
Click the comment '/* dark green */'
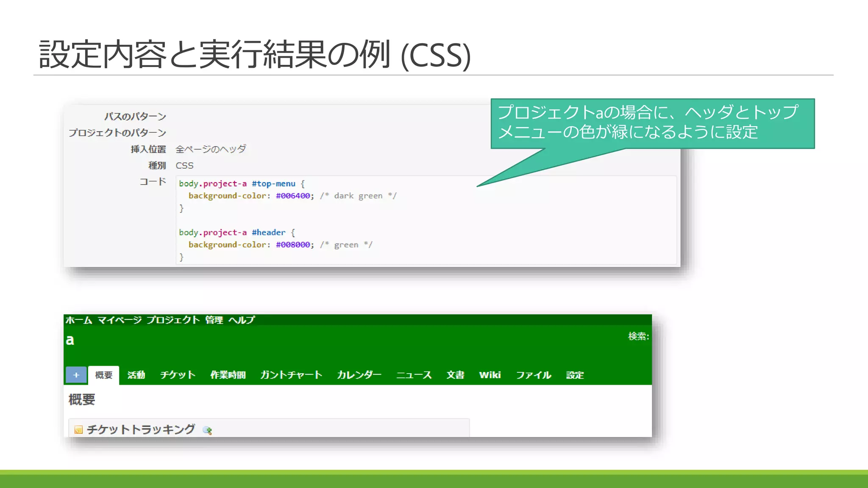pos(358,196)
